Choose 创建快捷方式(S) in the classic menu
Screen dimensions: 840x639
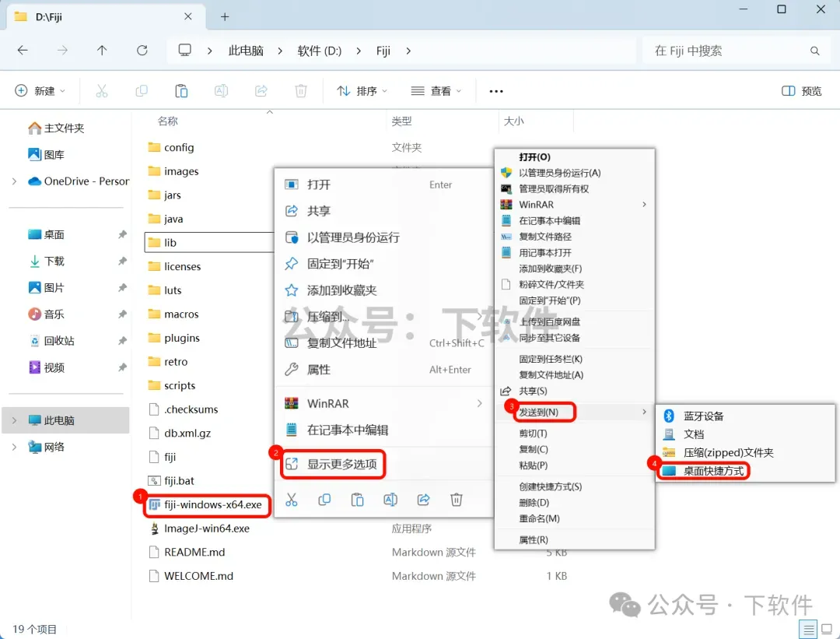pyautogui.click(x=574, y=486)
